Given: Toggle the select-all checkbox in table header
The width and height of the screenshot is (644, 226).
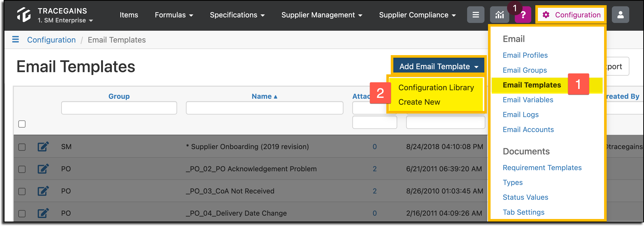Looking at the screenshot, I should [x=22, y=124].
